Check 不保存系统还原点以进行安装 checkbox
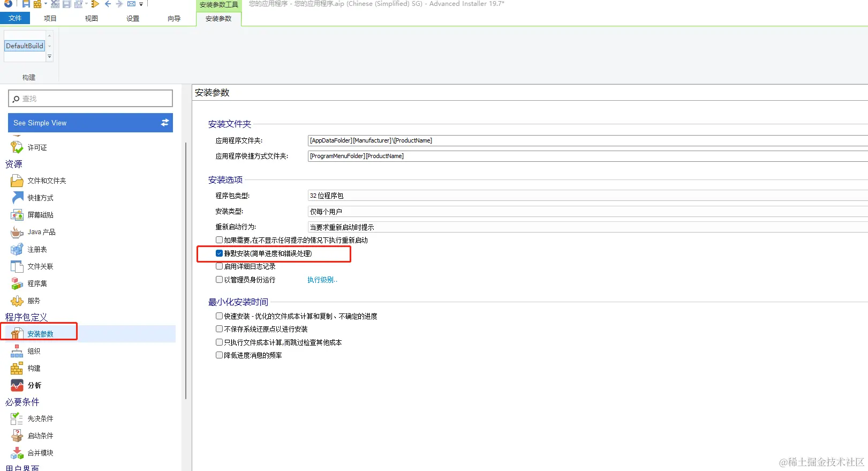Image resolution: width=868 pixels, height=471 pixels. coord(219,328)
